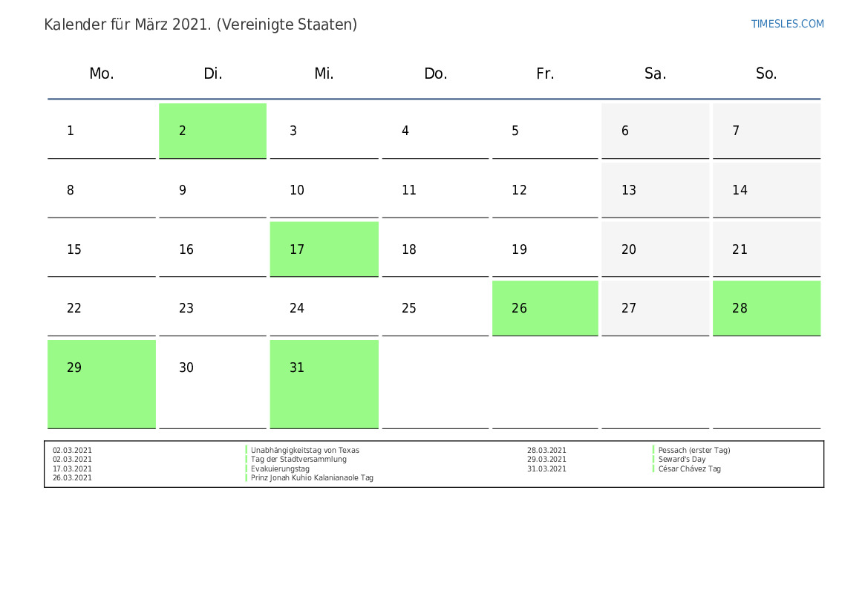Click the highlighted March 29 cell
This screenshot has height=614, width=868.
102,384
